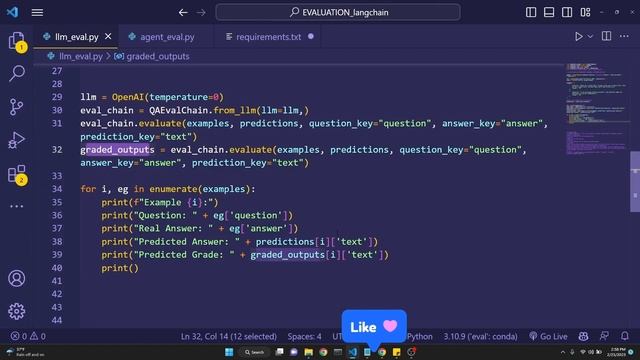Click the feedback icon in status bar
This screenshot has width=640, height=360.
pyautogui.click(x=604, y=336)
